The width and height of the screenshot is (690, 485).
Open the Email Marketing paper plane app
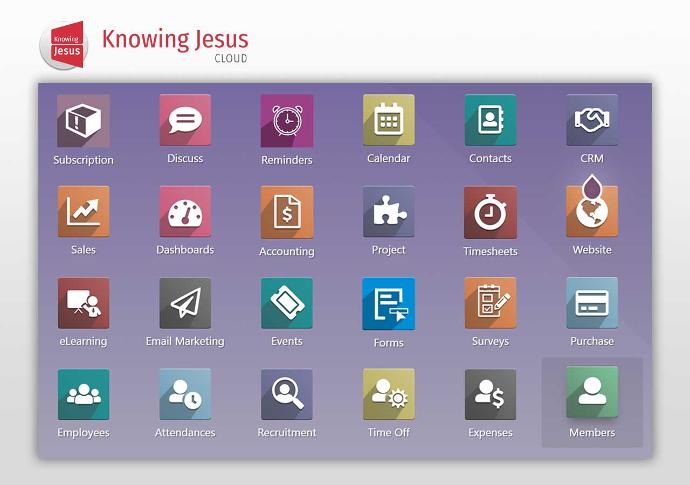[x=185, y=303]
